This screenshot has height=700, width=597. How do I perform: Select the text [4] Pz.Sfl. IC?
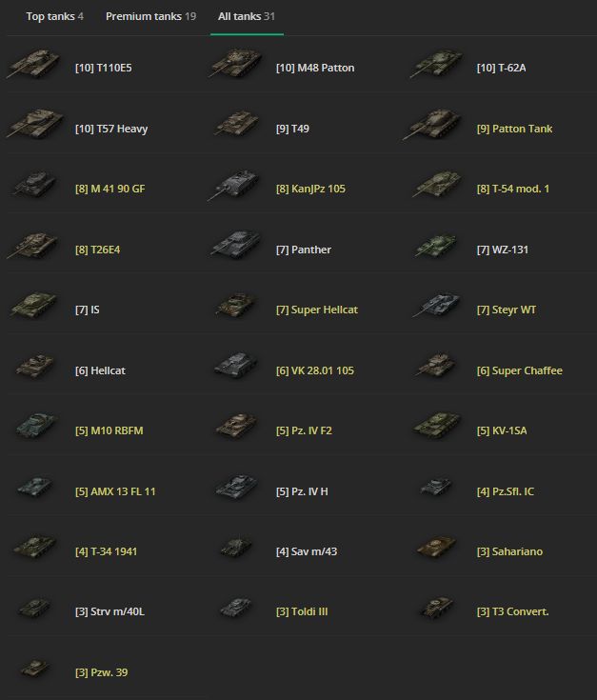point(506,491)
